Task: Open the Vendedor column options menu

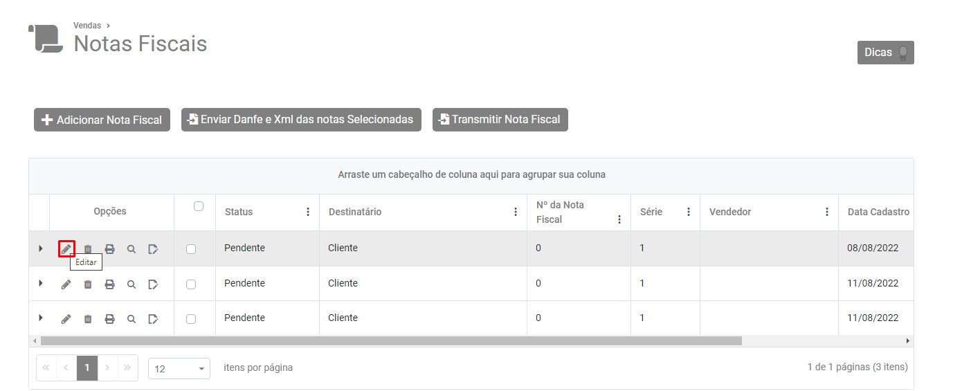Action: (827, 212)
